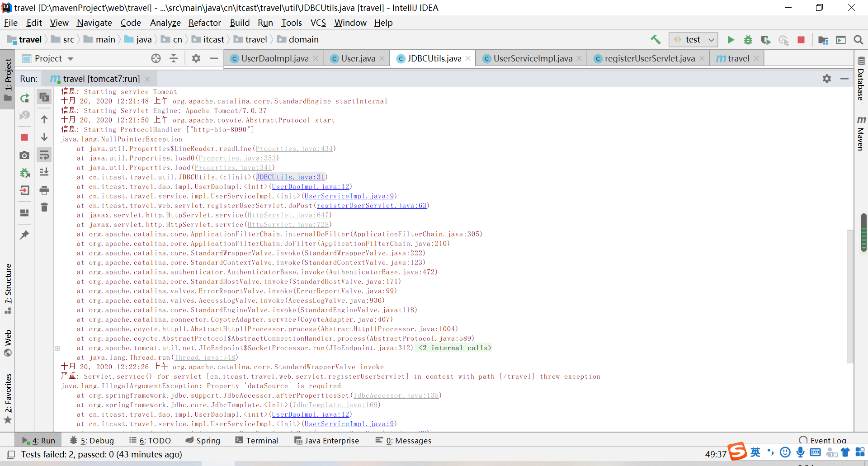Image resolution: width=868 pixels, height=466 pixels.
Task: Pin the Run tab
Action: point(24,235)
